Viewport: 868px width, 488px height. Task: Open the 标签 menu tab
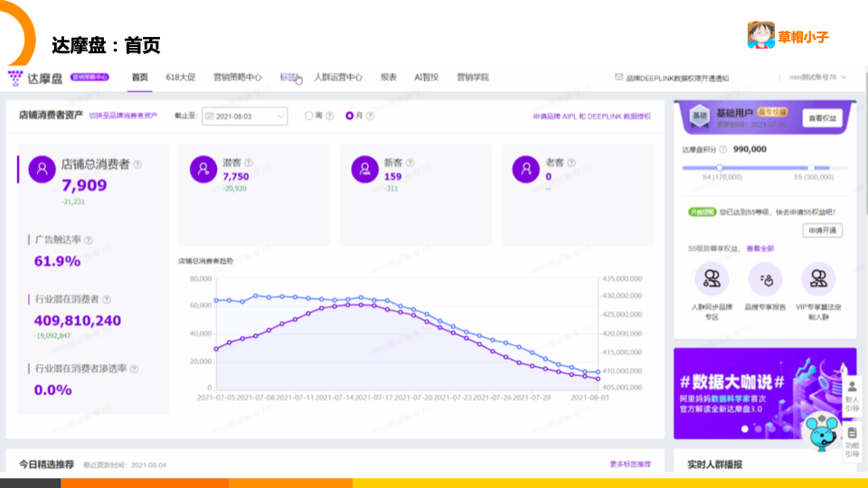pyautogui.click(x=288, y=77)
